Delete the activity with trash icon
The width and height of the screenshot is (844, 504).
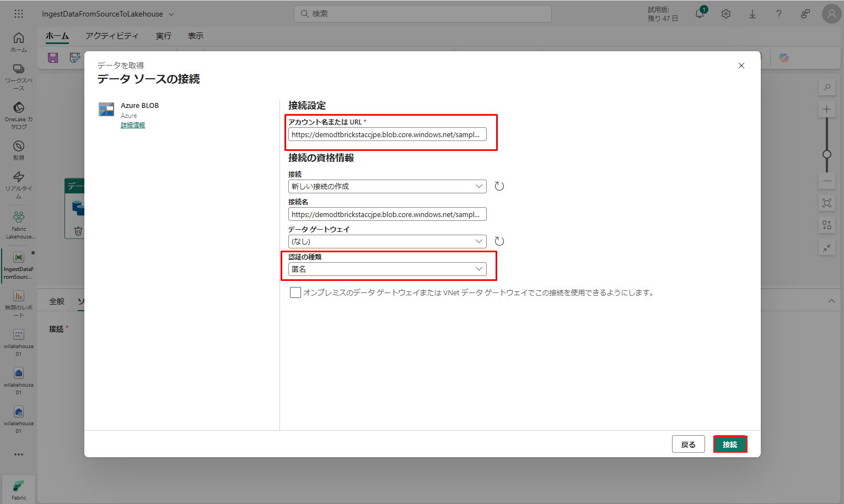pos(78,231)
